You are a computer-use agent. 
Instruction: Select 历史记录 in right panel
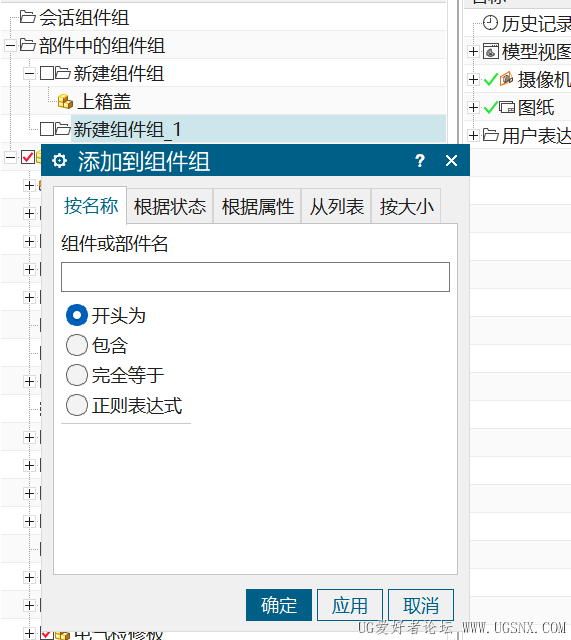coord(536,23)
